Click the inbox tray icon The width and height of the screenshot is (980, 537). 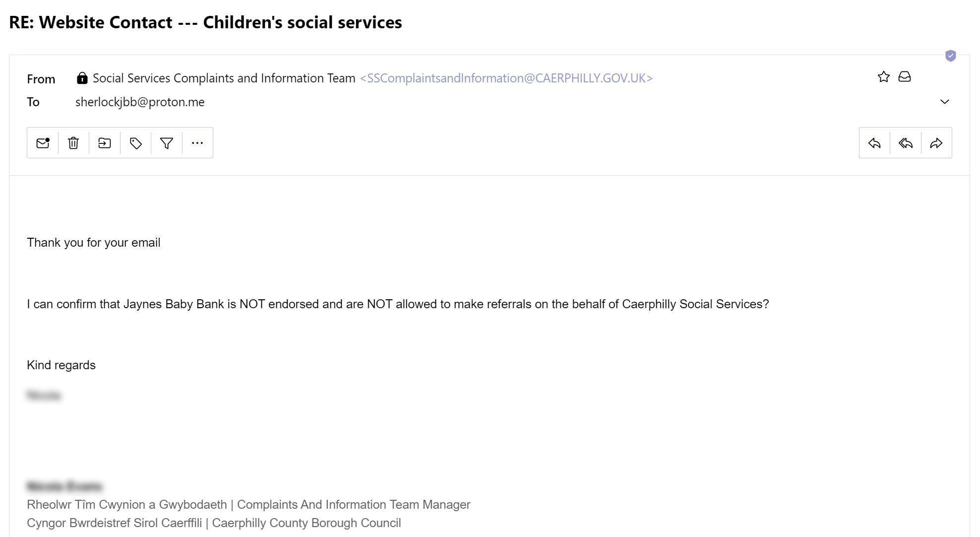click(905, 77)
